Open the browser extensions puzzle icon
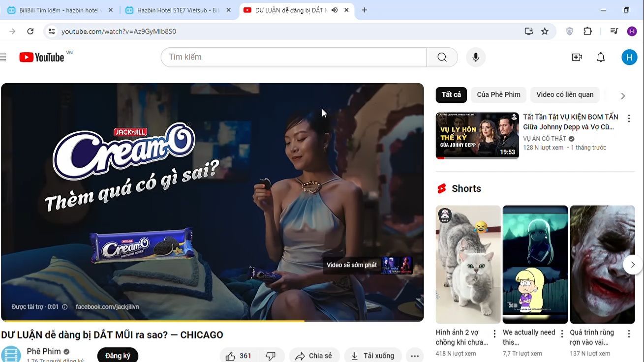This screenshot has width=644, height=362. (x=587, y=31)
